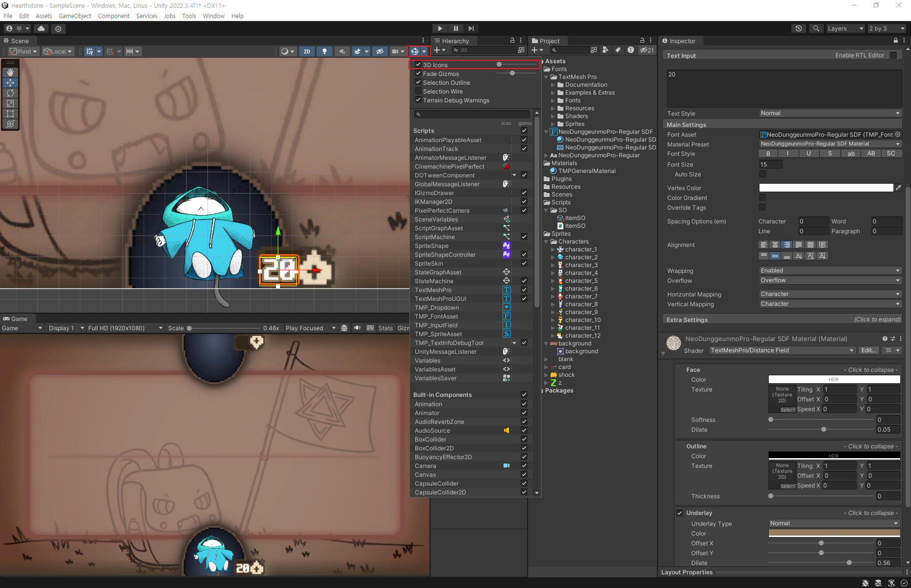Click the Hierarchy lock icon
911x588 pixels.
pos(512,41)
